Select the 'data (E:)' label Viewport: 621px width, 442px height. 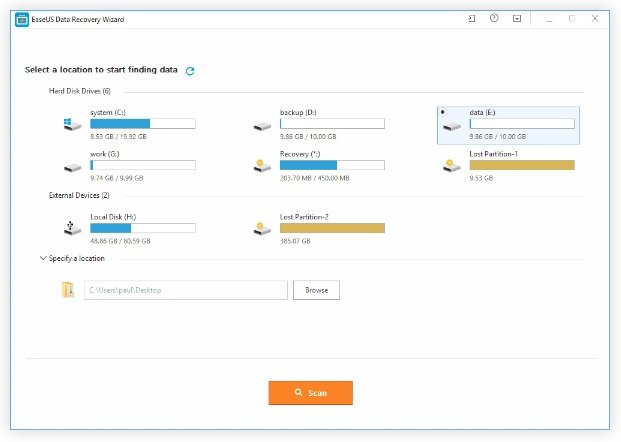tap(482, 112)
